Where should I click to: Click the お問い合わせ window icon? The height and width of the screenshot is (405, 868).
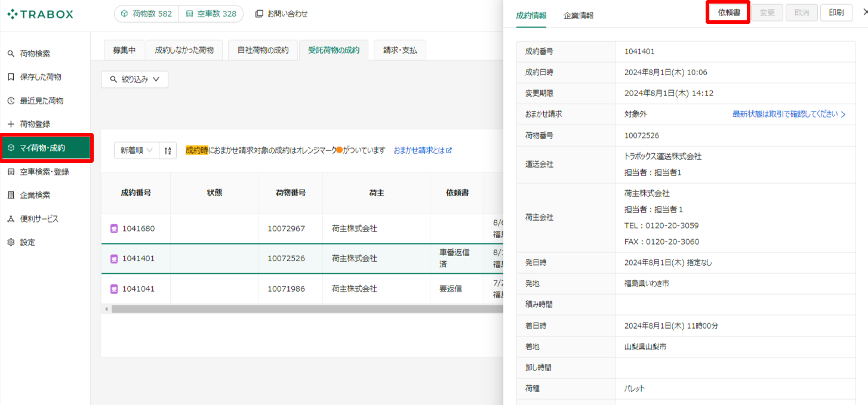coord(259,14)
